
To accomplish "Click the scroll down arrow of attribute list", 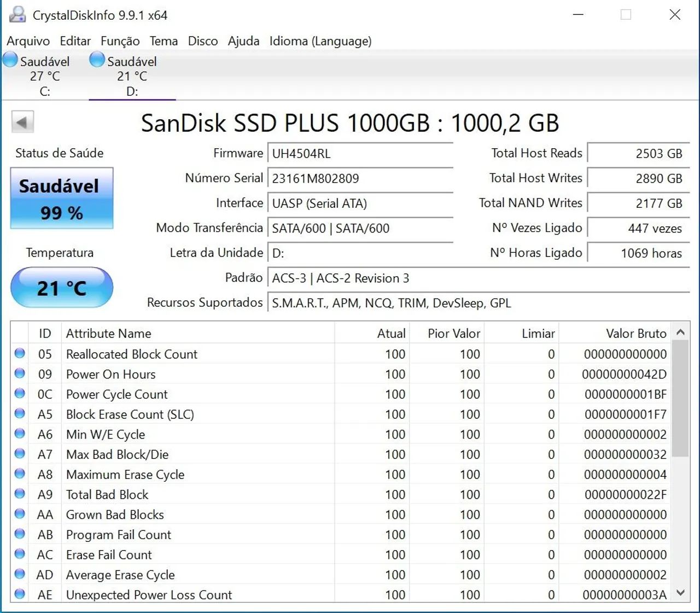I will tap(680, 592).
